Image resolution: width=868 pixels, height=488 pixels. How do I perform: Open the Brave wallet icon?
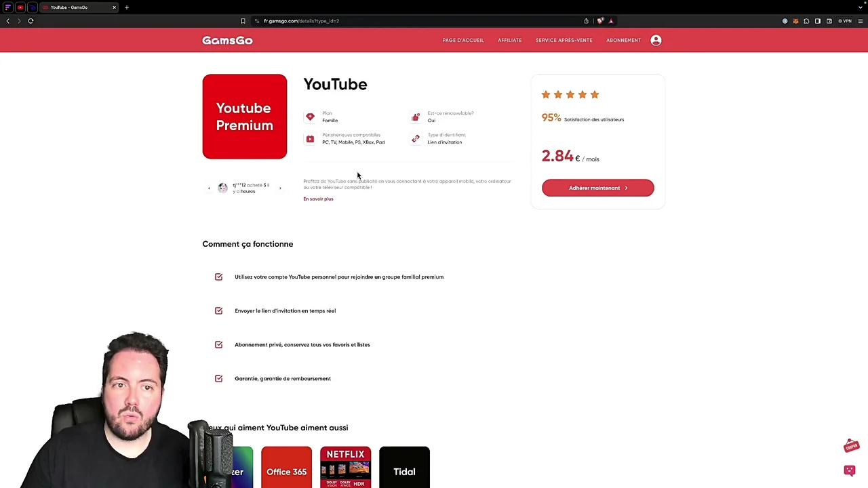[829, 21]
